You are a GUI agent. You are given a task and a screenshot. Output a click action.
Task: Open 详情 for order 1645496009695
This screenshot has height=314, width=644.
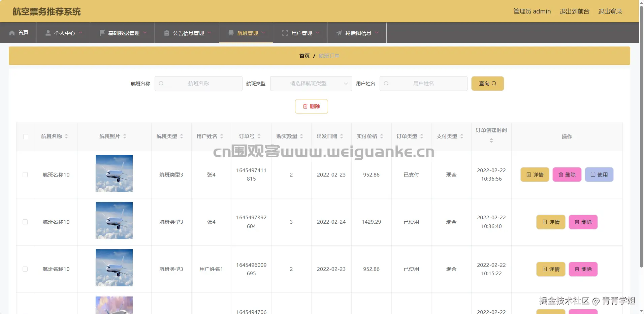pos(551,269)
